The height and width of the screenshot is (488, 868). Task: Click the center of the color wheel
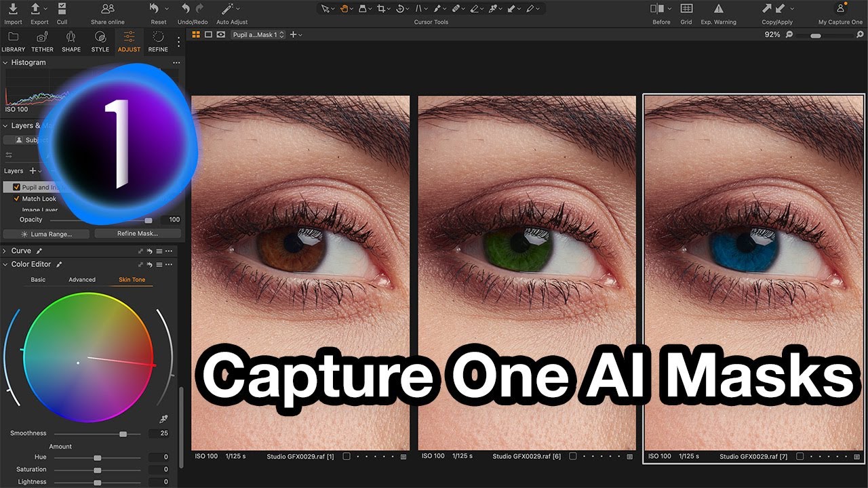(88, 357)
